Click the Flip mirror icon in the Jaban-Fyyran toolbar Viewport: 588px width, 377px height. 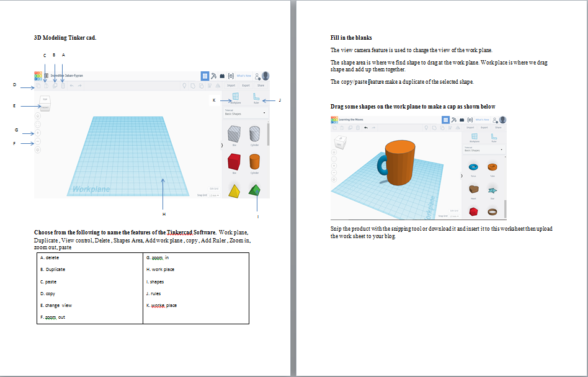click(218, 86)
